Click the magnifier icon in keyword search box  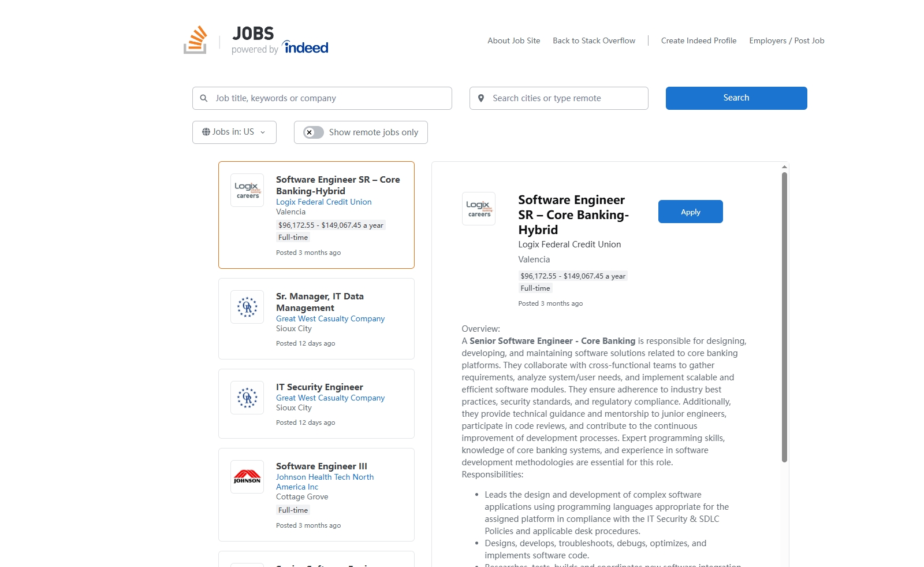coord(204,98)
